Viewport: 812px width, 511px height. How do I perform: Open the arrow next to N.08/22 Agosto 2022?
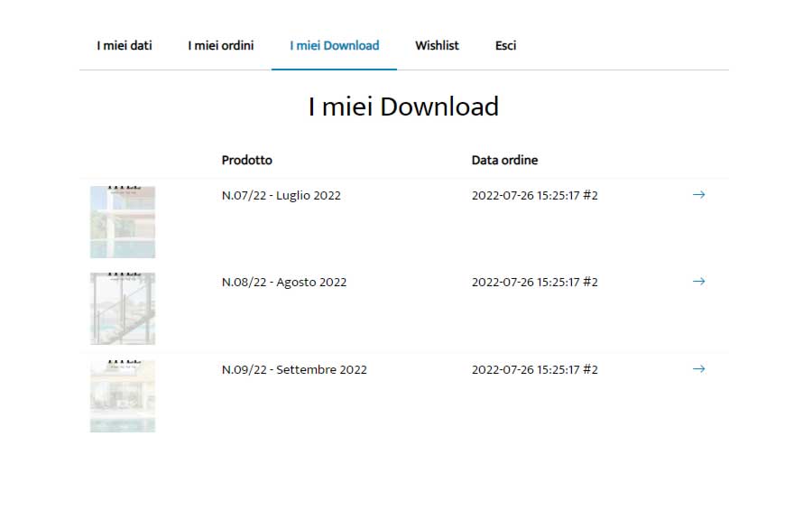698,282
